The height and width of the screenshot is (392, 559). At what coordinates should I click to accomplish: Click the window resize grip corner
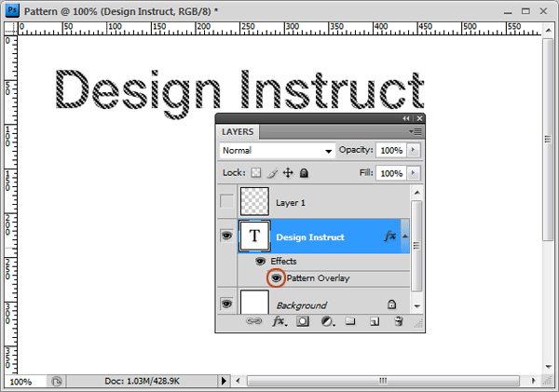tap(548, 381)
